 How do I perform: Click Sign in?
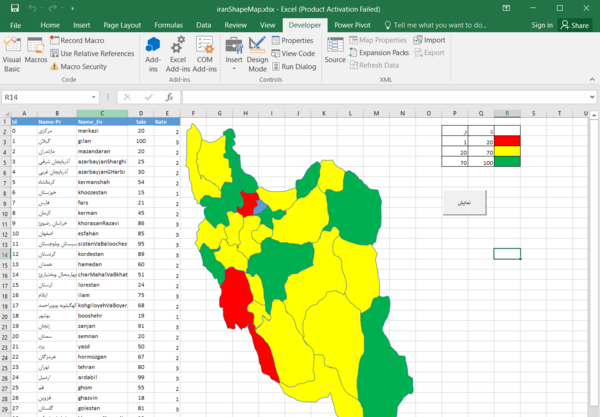(542, 25)
